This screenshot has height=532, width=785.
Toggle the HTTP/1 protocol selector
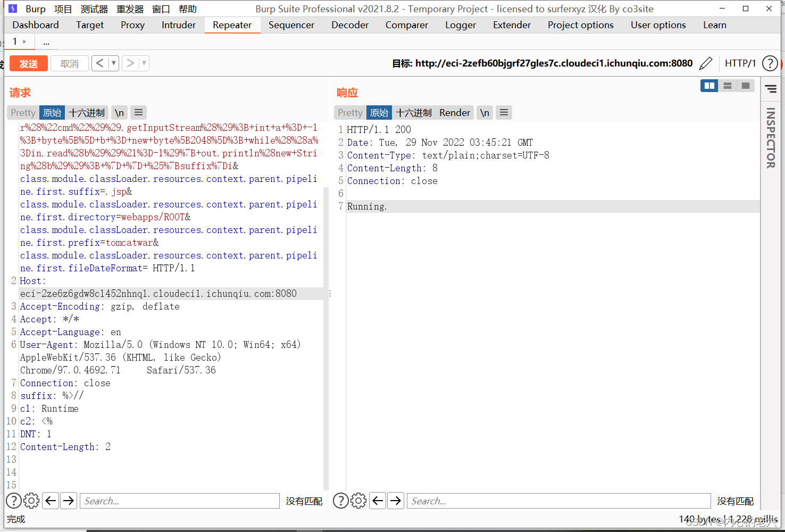click(740, 63)
